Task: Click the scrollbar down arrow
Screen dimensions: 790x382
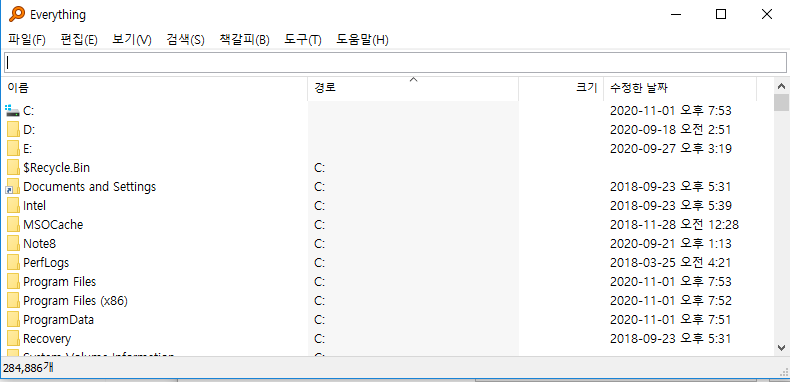Action: click(781, 347)
